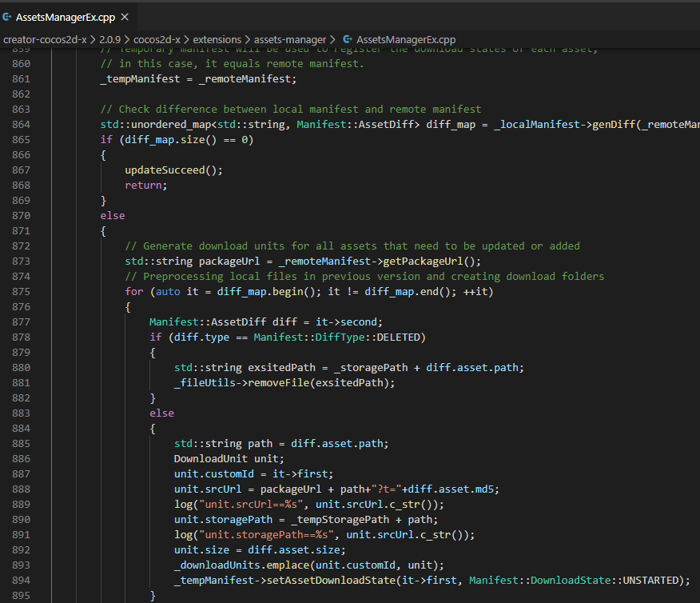Close the AssetsManagerEx.cpp tab
The width and height of the screenshot is (700, 603).
(125, 17)
